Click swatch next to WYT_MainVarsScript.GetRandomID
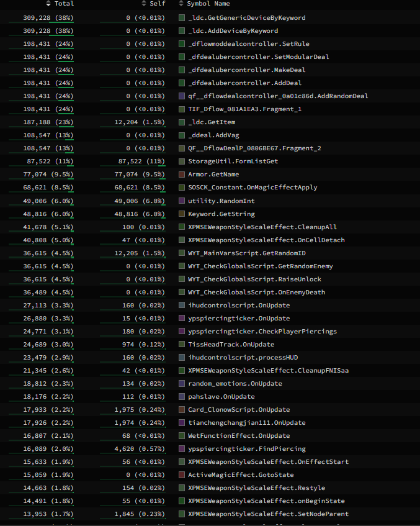This screenshot has height=526, width=420. click(x=182, y=253)
